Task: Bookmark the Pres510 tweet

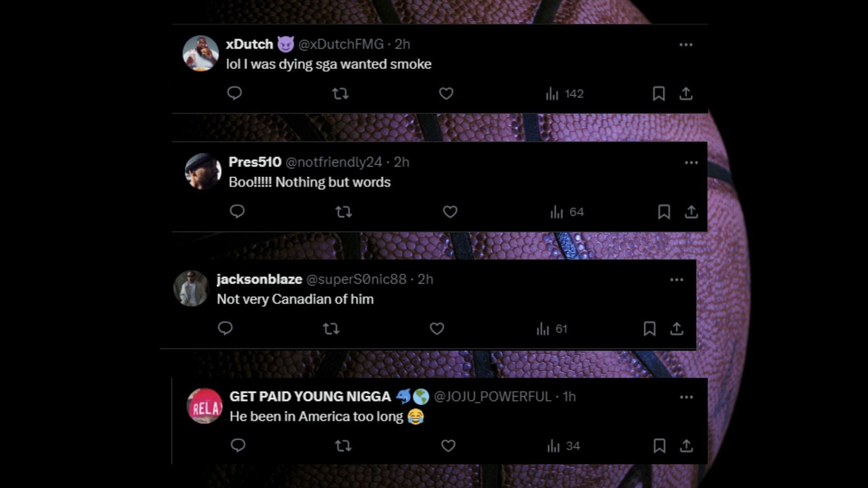Action: click(664, 211)
